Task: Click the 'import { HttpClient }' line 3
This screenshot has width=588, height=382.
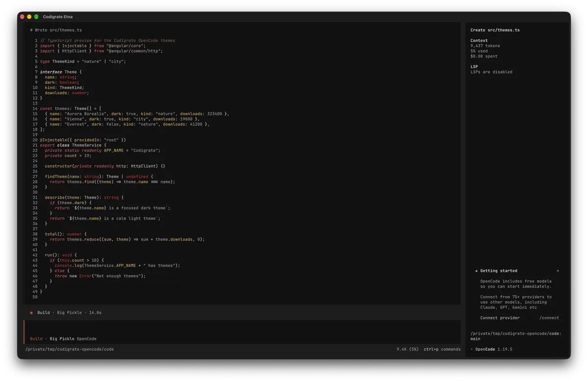Action: pos(101,51)
